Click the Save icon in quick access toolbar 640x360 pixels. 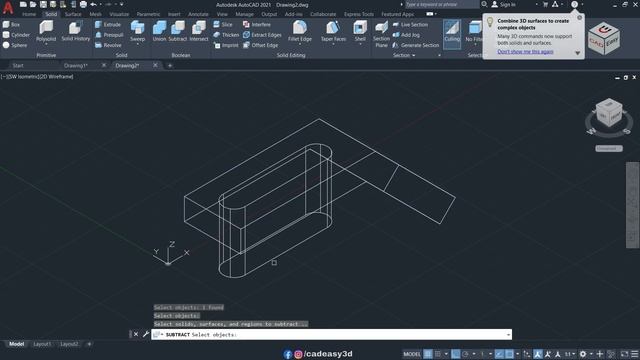43,4
